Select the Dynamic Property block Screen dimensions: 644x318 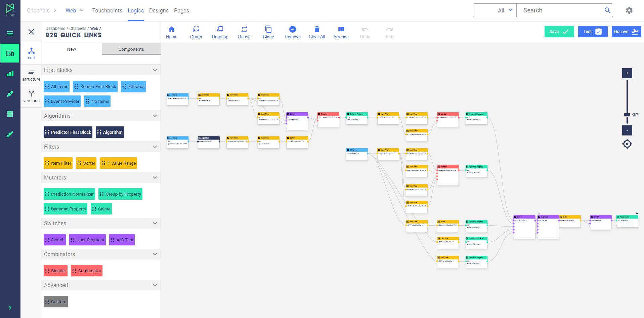pyautogui.click(x=66, y=209)
